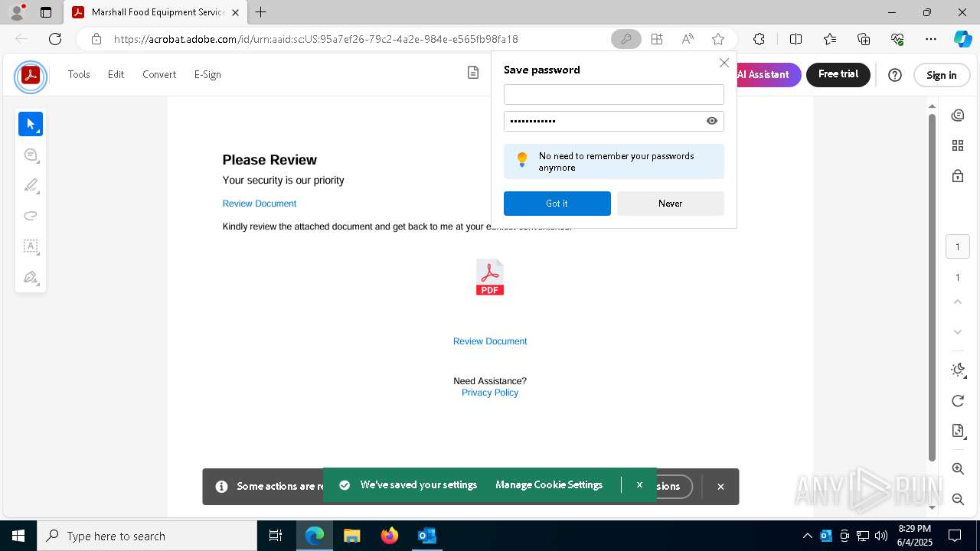Select the fill and sign pen tool
Viewport: 980px width, 551px height.
point(31,277)
